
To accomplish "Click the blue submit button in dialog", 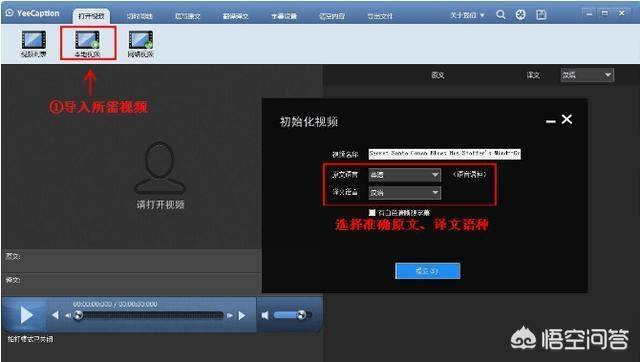I will [x=427, y=271].
